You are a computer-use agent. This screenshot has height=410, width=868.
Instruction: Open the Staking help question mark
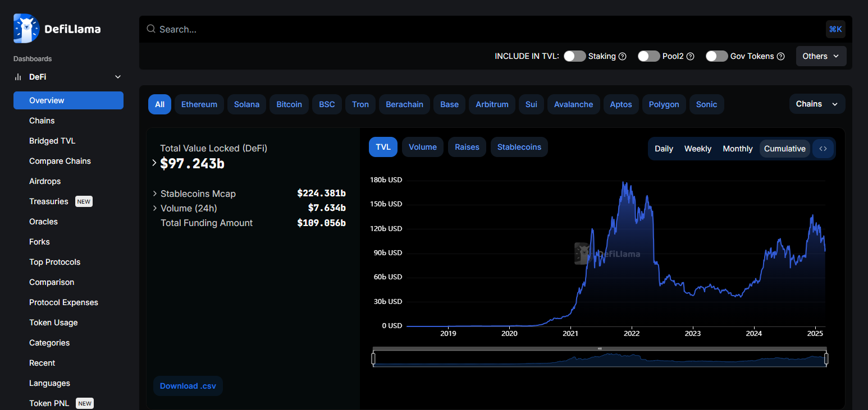[623, 56]
